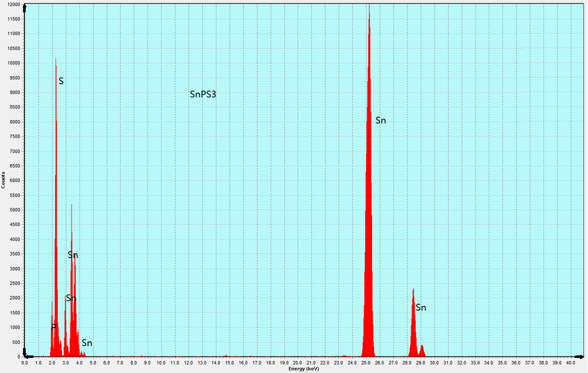Click the Sn label beside the 28.5 keV peak
Screen dimensions: 588x373
point(421,308)
